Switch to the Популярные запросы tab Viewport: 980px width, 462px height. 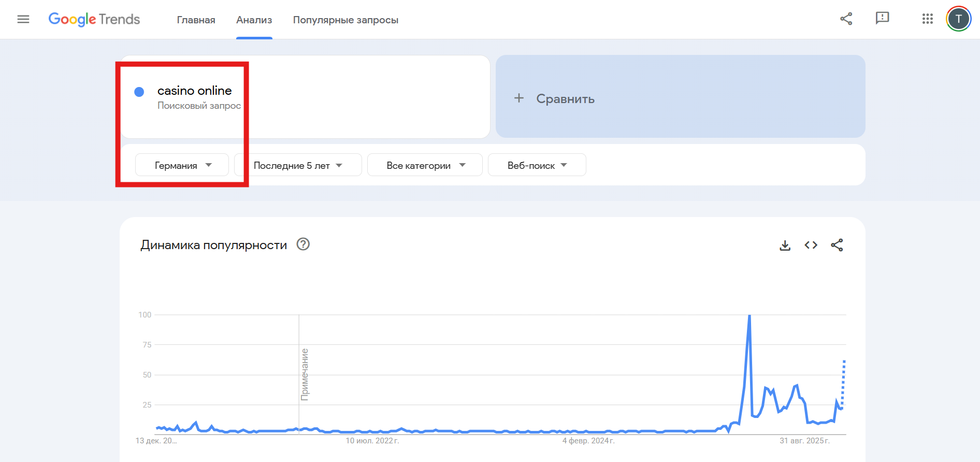coord(345,20)
